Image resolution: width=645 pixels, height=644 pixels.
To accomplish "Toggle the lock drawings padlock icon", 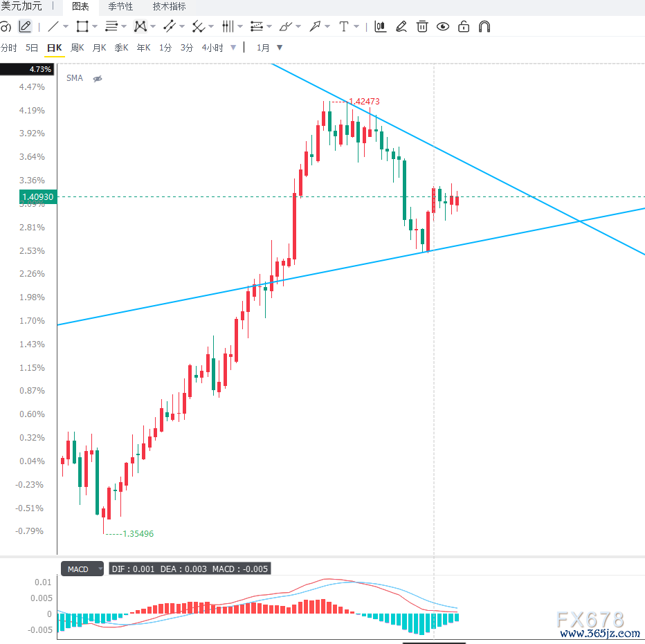I will click(464, 27).
